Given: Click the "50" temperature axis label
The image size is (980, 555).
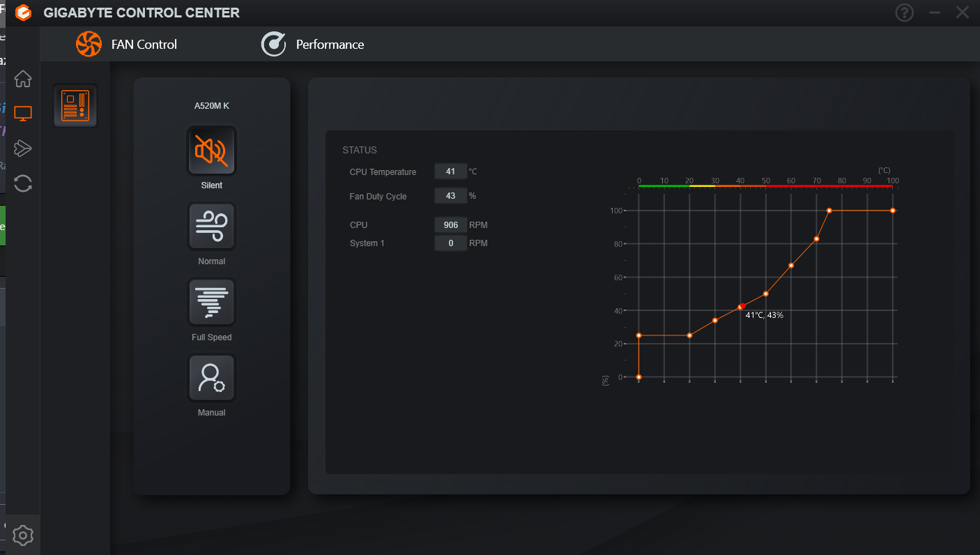Looking at the screenshot, I should click(x=766, y=181).
